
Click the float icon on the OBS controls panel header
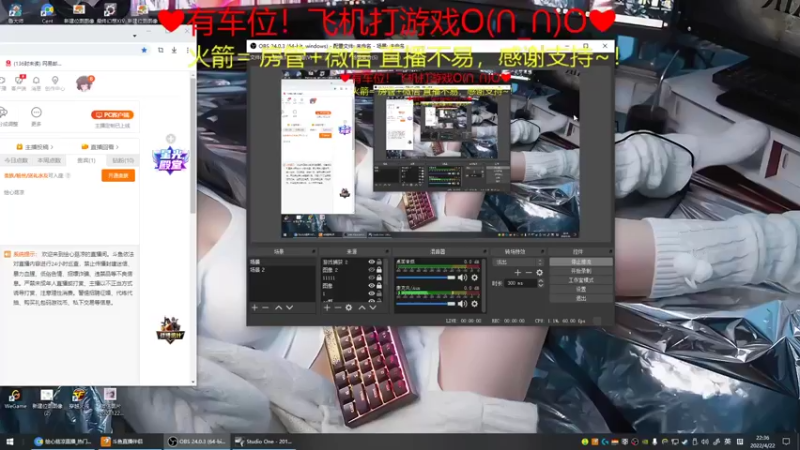point(610,252)
